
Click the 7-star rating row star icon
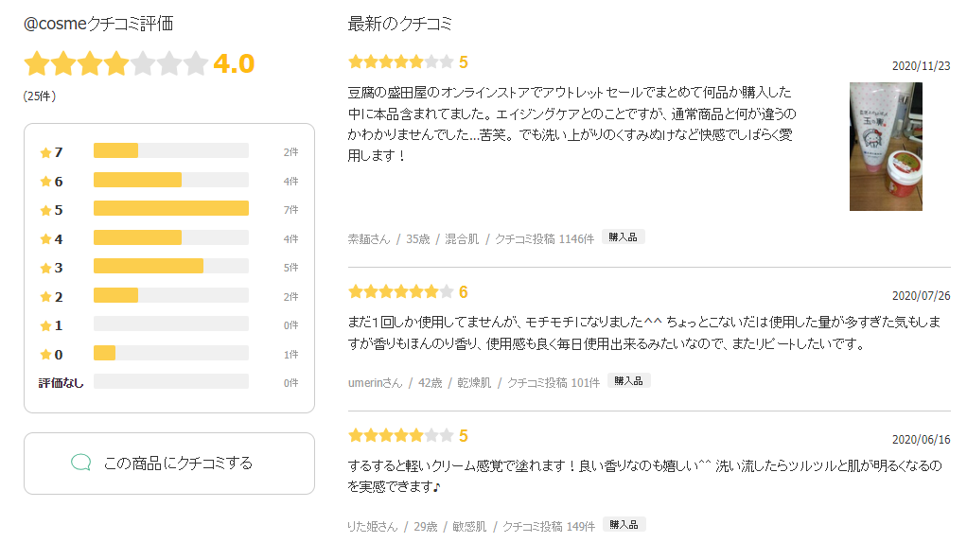coord(45,152)
